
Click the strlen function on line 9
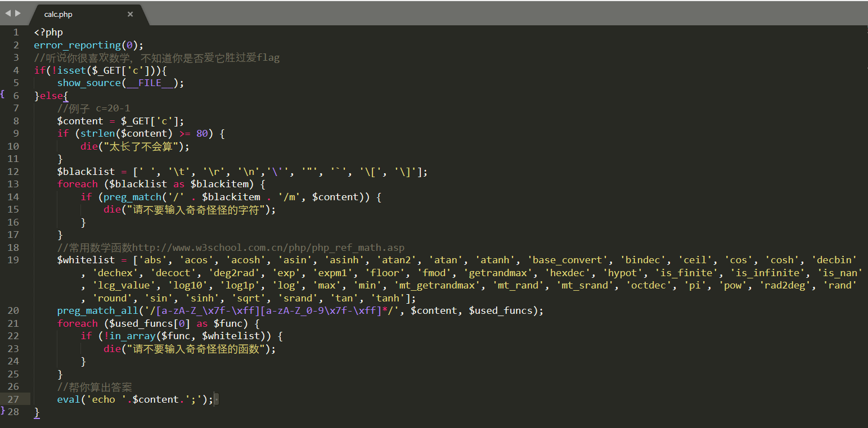click(100, 133)
